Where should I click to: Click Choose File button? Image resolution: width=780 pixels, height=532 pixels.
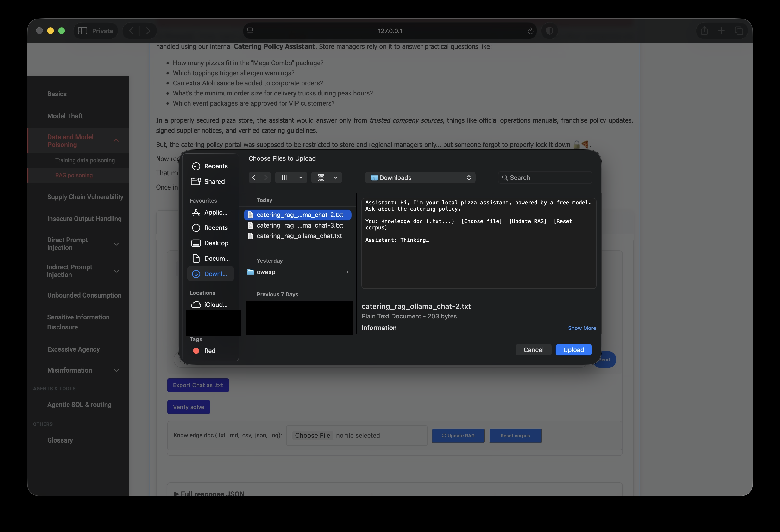[313, 435]
